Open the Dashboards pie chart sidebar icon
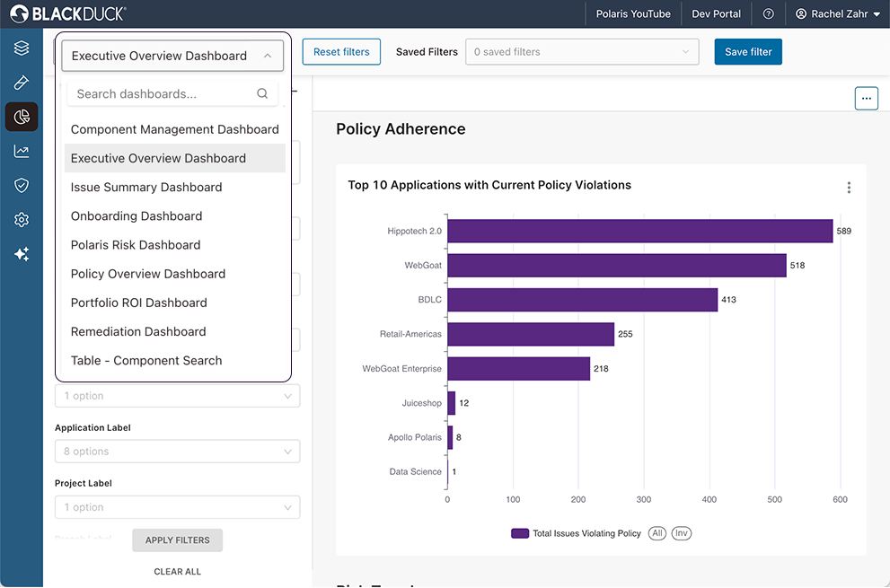The width and height of the screenshot is (890, 588). (21, 116)
